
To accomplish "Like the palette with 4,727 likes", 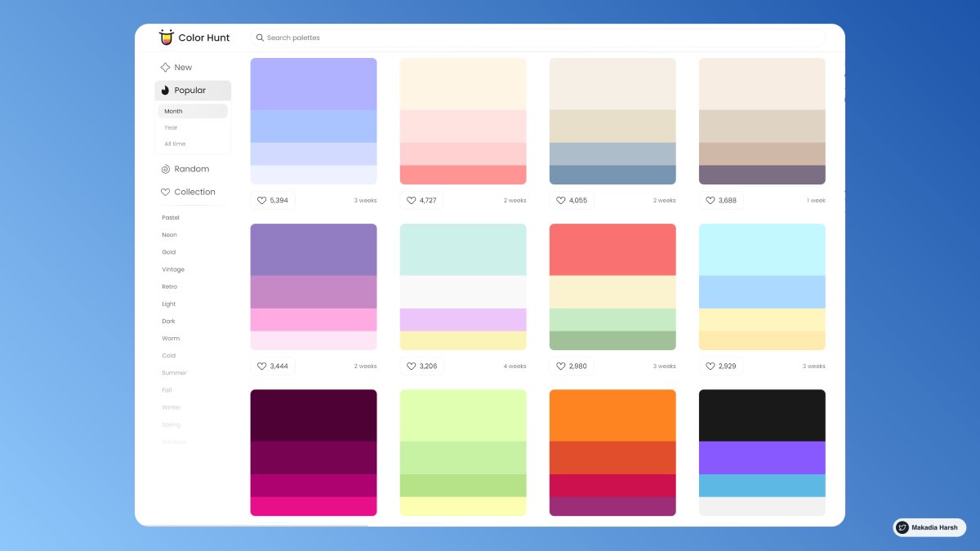I will 411,200.
